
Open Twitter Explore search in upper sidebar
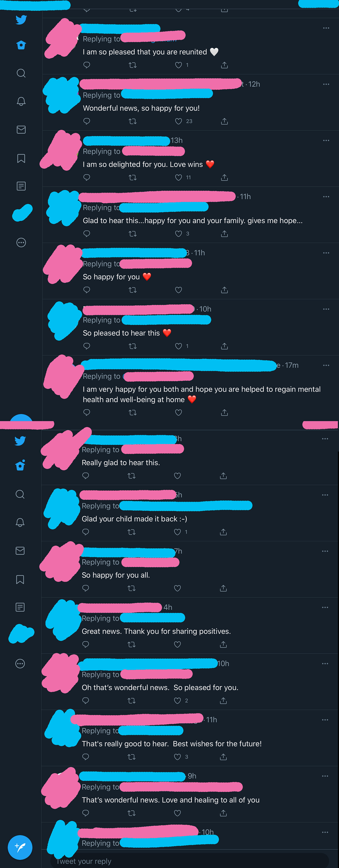[x=21, y=73]
